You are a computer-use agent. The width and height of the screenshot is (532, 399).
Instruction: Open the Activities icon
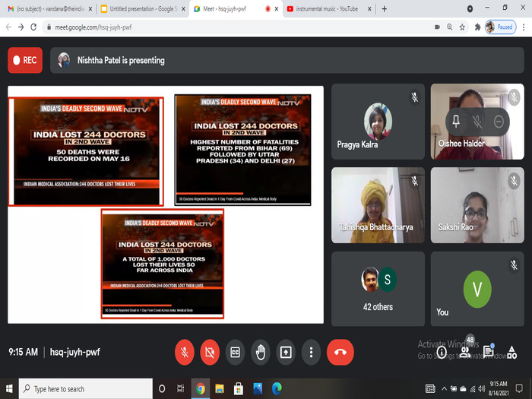512,352
